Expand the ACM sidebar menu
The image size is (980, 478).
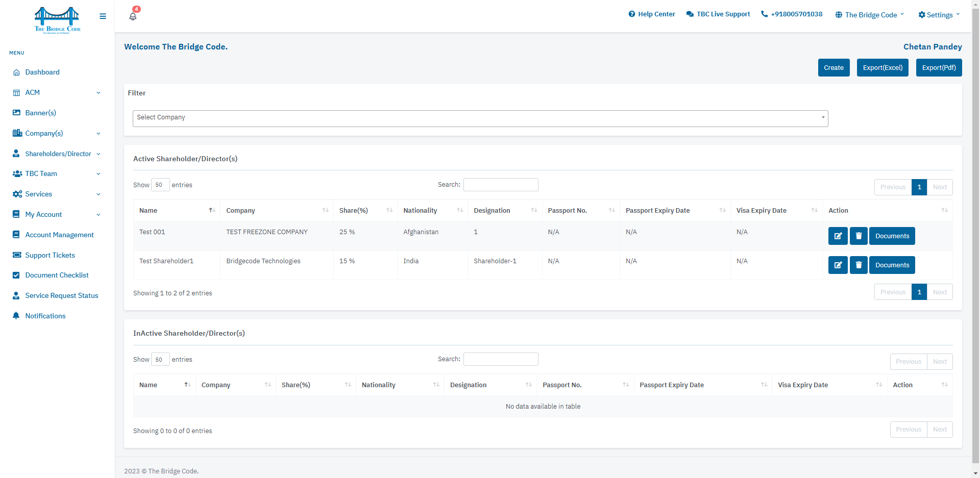pyautogui.click(x=56, y=92)
